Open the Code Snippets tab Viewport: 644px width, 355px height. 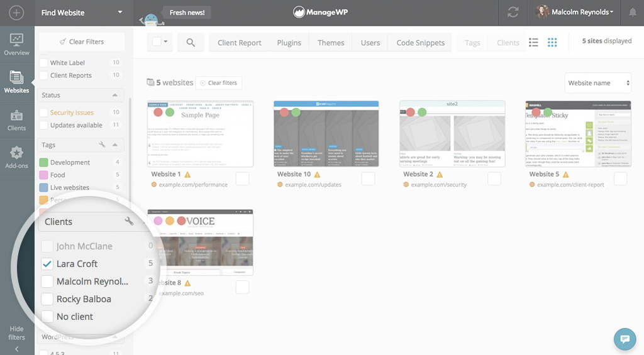420,43
